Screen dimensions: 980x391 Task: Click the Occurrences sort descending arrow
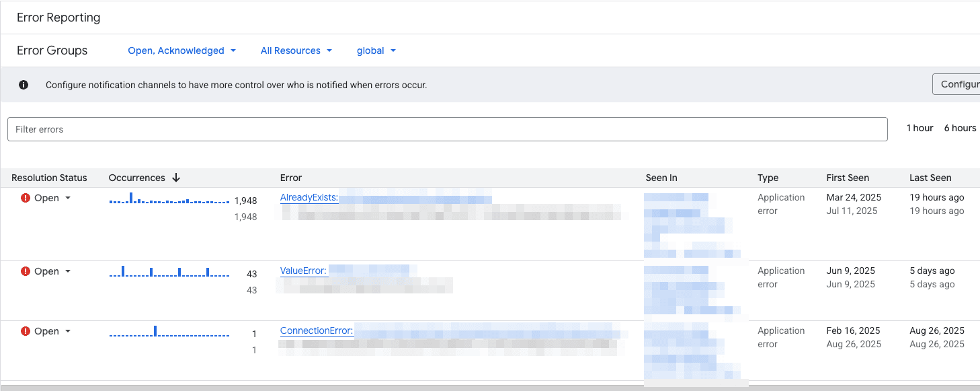176,178
